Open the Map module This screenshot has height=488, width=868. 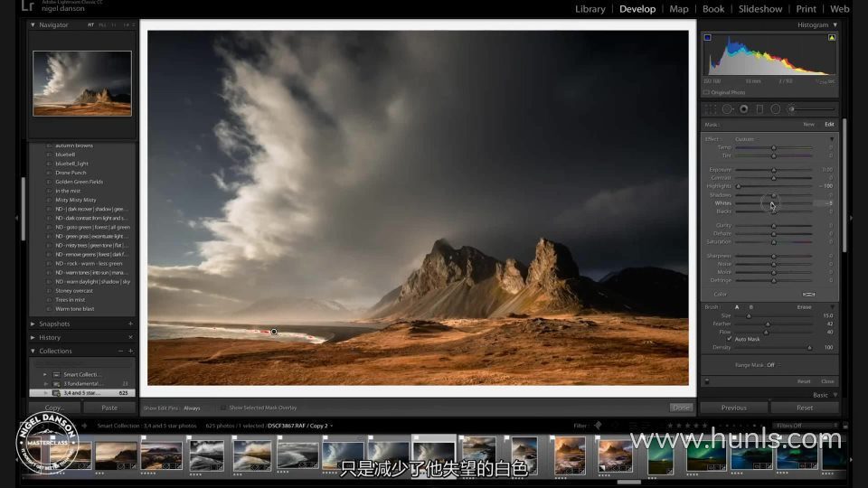pos(679,9)
